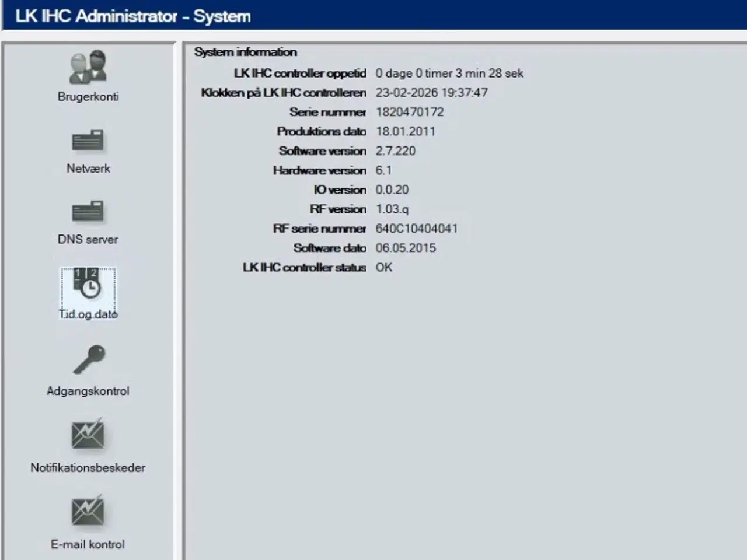The image size is (747, 560).
Task: Click the System information section header
Action: (245, 52)
